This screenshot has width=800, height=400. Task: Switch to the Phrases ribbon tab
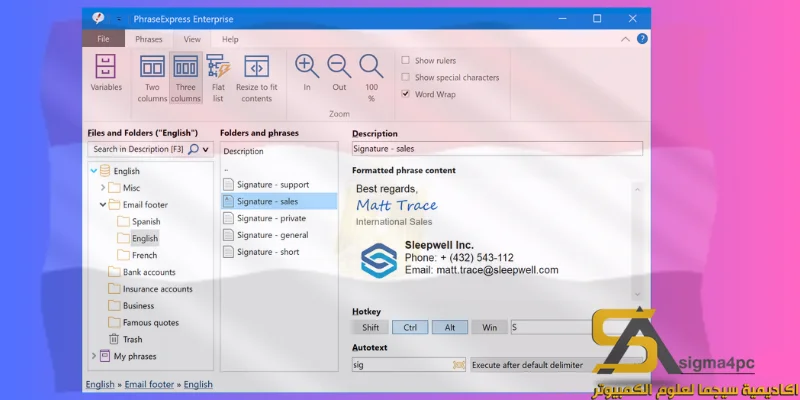148,39
